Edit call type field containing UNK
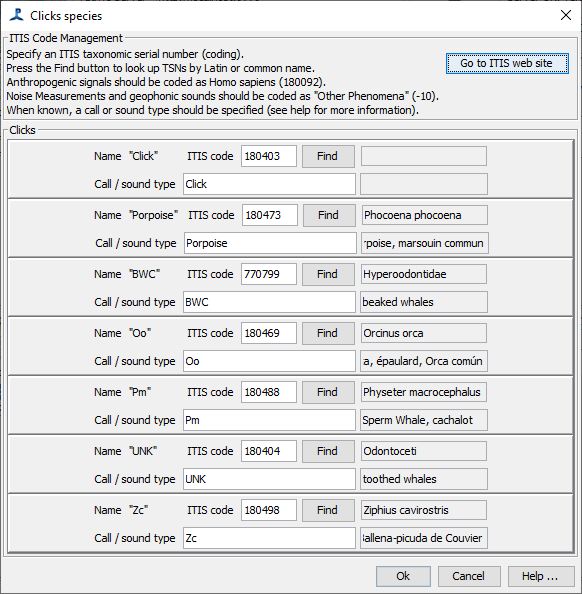Viewport: 582px width, 594px height. coord(269,479)
